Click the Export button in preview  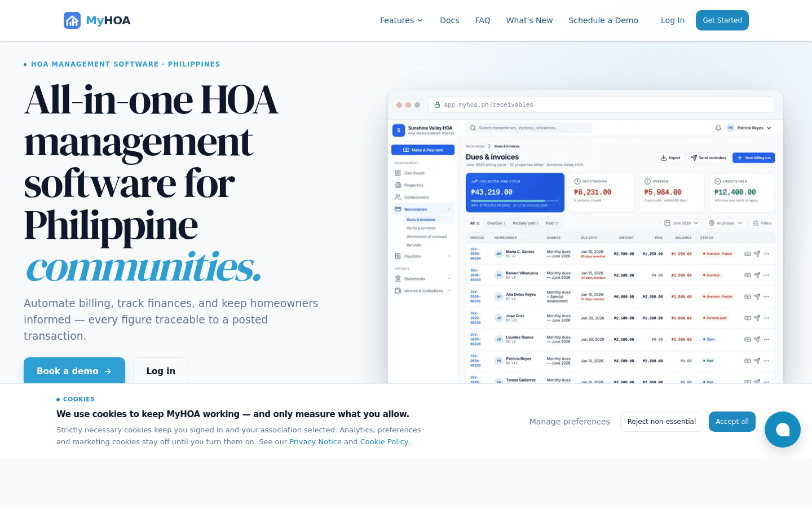click(x=670, y=158)
